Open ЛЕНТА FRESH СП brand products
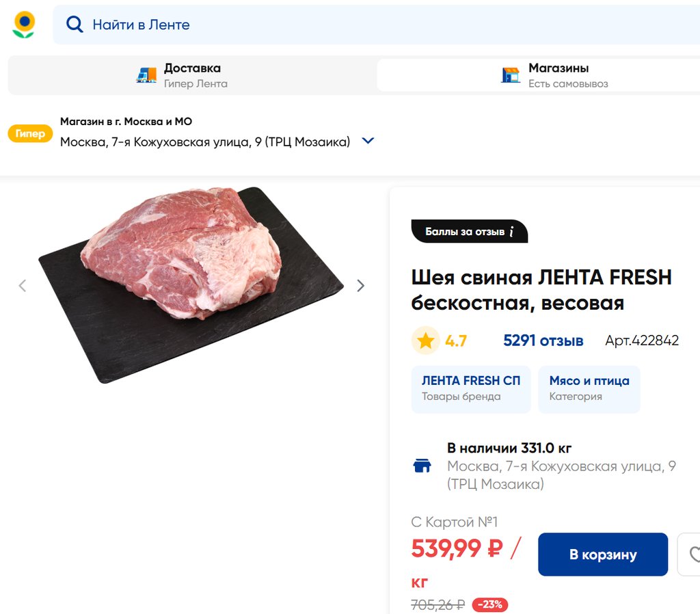 tap(470, 388)
